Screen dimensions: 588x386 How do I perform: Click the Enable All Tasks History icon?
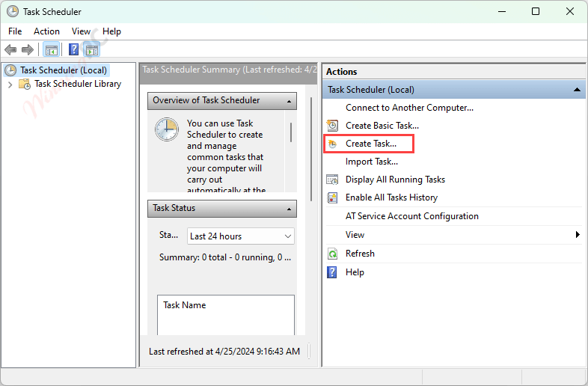pos(332,197)
